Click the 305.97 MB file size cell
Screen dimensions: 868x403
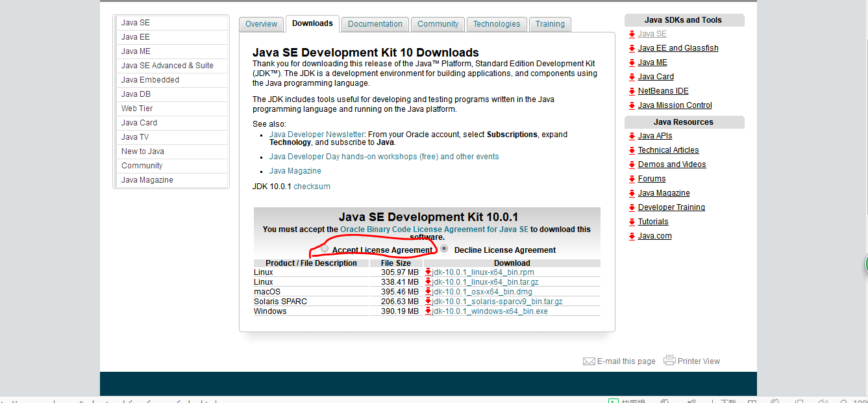(395, 272)
